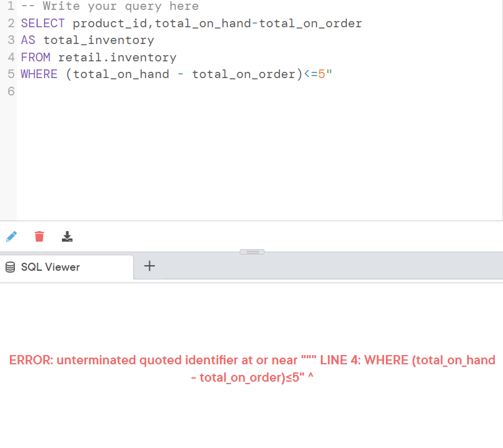
Task: Click the WHERE clause on line 5
Action: (38, 74)
